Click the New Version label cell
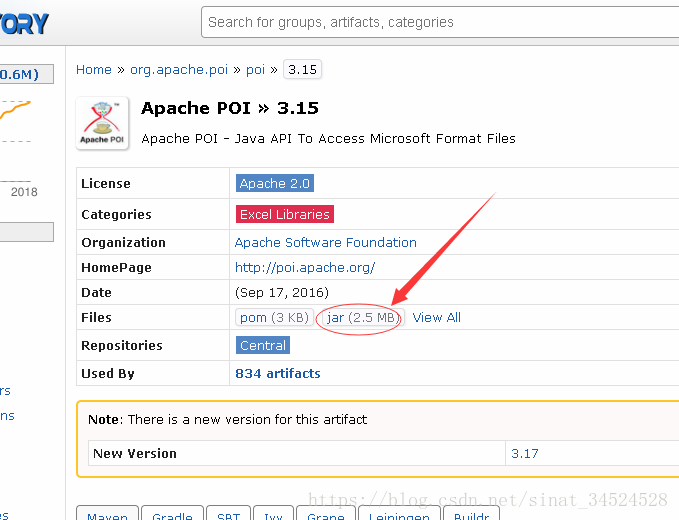This screenshot has width=679, height=520. click(297, 453)
